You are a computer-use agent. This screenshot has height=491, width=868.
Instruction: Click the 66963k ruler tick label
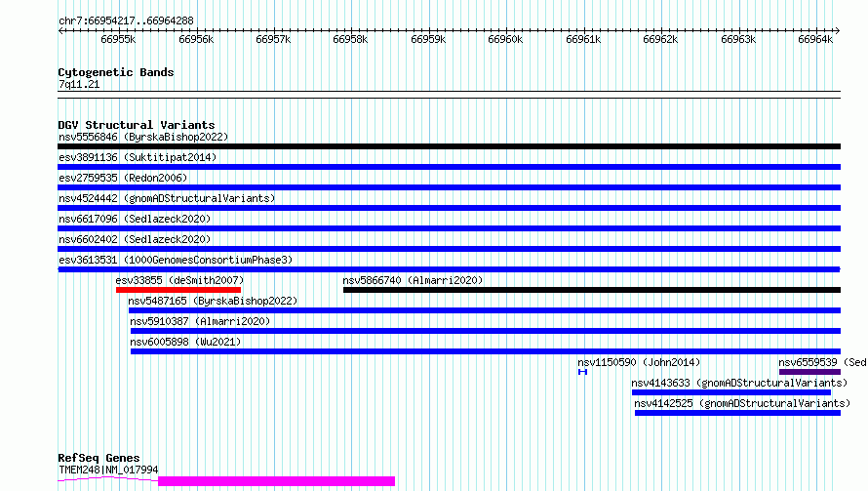point(738,39)
